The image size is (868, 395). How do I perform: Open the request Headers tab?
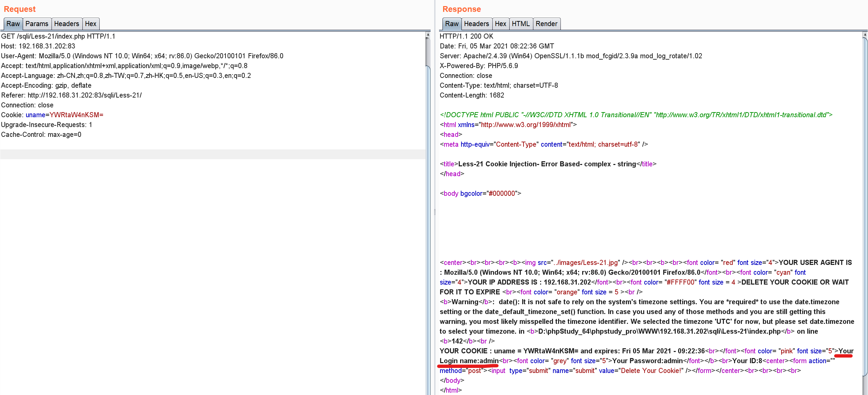click(x=66, y=24)
